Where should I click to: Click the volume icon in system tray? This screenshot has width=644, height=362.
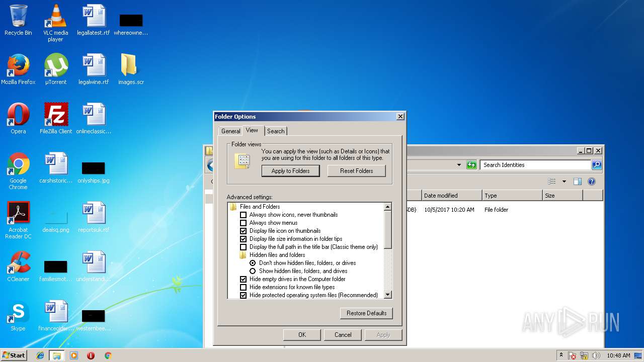[x=596, y=355]
